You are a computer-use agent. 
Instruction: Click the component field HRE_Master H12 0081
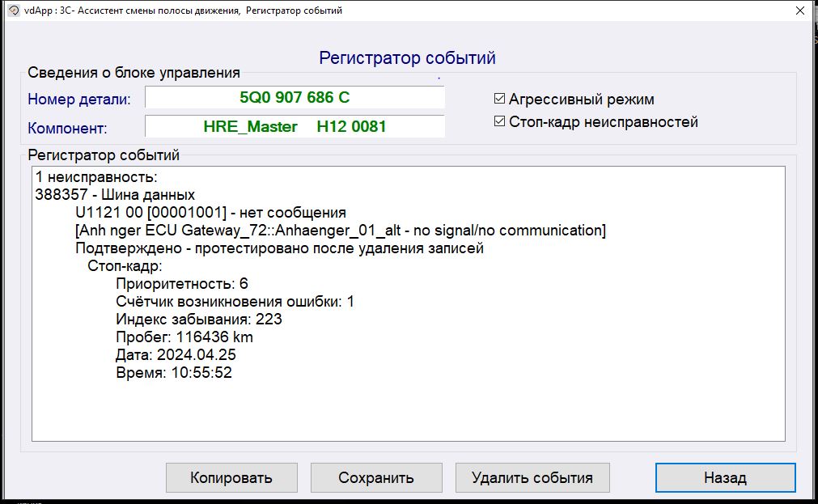[x=295, y=126]
